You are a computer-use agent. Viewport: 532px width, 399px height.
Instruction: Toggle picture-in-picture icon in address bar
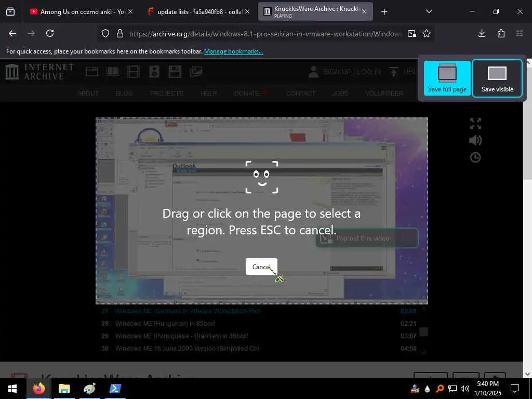point(412,34)
